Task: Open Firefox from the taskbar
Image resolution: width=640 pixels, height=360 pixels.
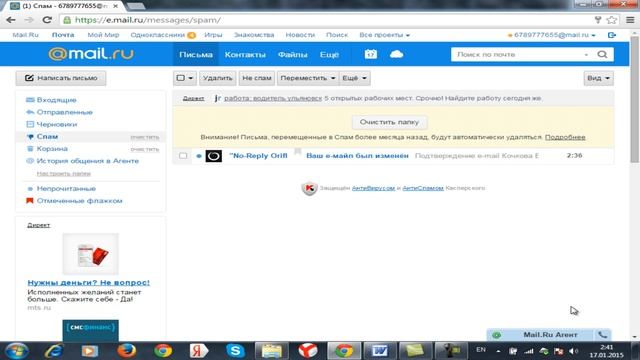Action: pyautogui.click(x=127, y=351)
